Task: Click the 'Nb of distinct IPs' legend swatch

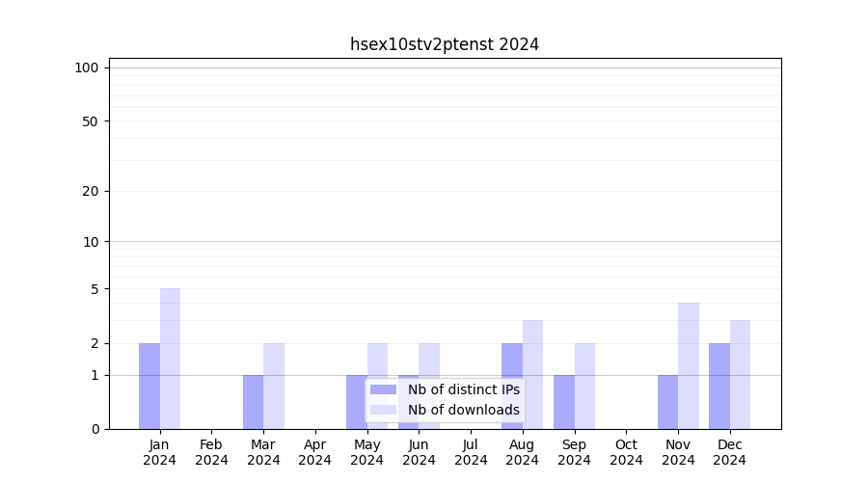Action: point(383,389)
